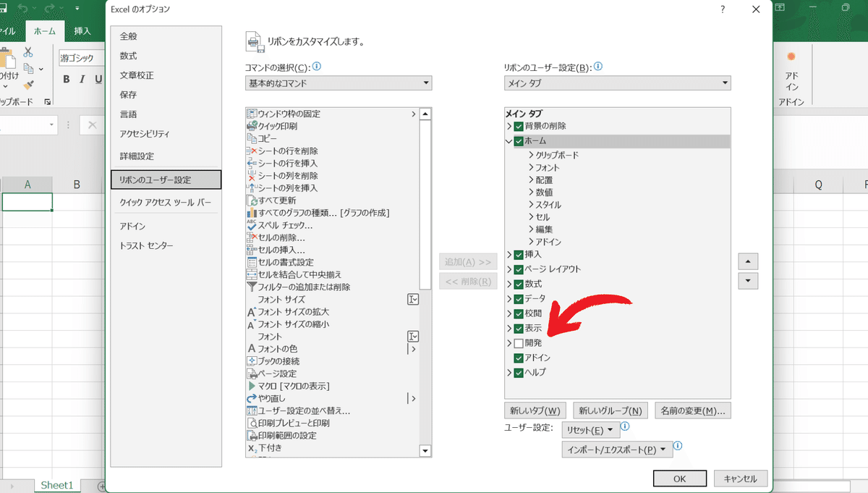Click the ウィンドウ枠の固定 command icon
The image size is (868, 493).
252,114
